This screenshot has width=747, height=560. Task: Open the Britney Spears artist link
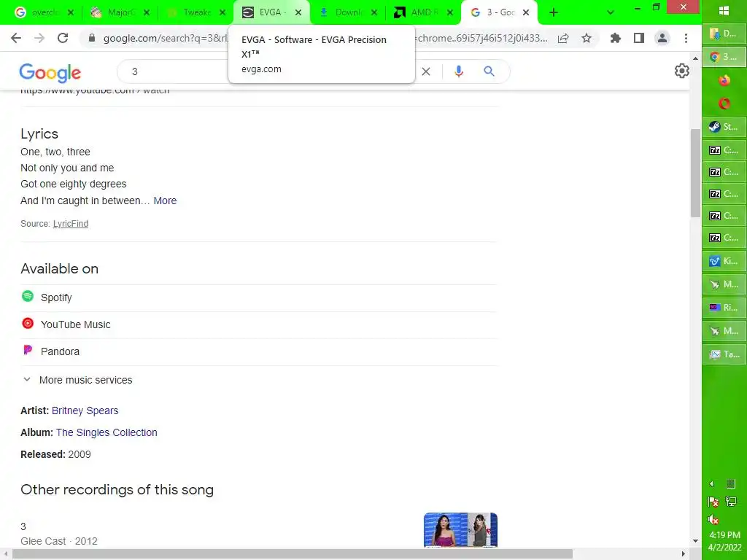85,411
